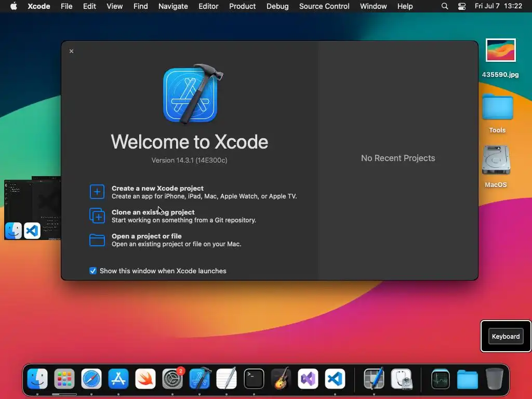532x399 pixels.
Task: Open Terminal from the Dock
Action: pyautogui.click(x=254, y=379)
